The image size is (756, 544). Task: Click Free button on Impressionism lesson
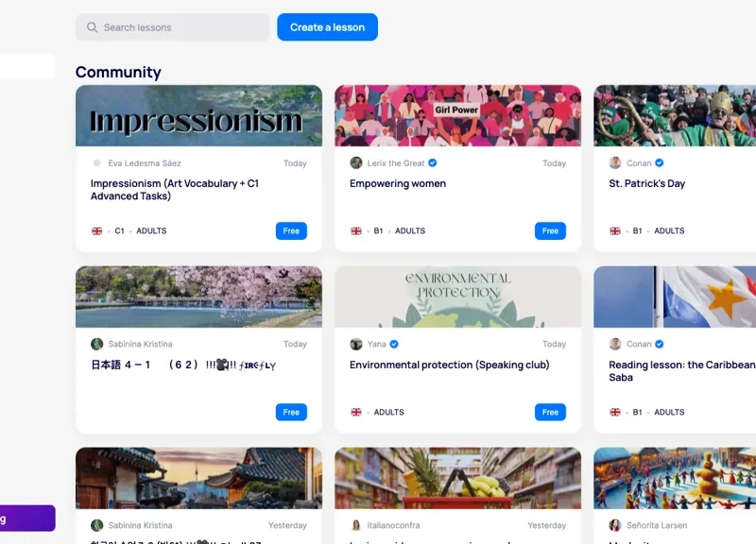tap(291, 230)
